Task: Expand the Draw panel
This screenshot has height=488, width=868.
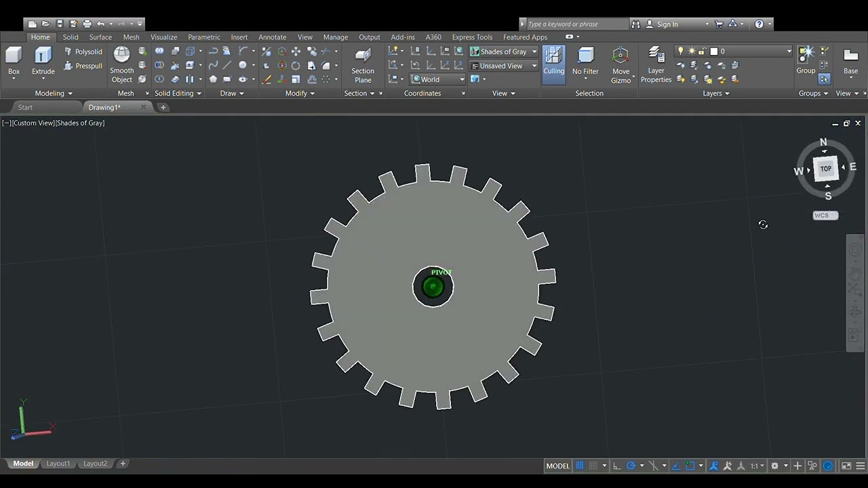Action: (232, 94)
